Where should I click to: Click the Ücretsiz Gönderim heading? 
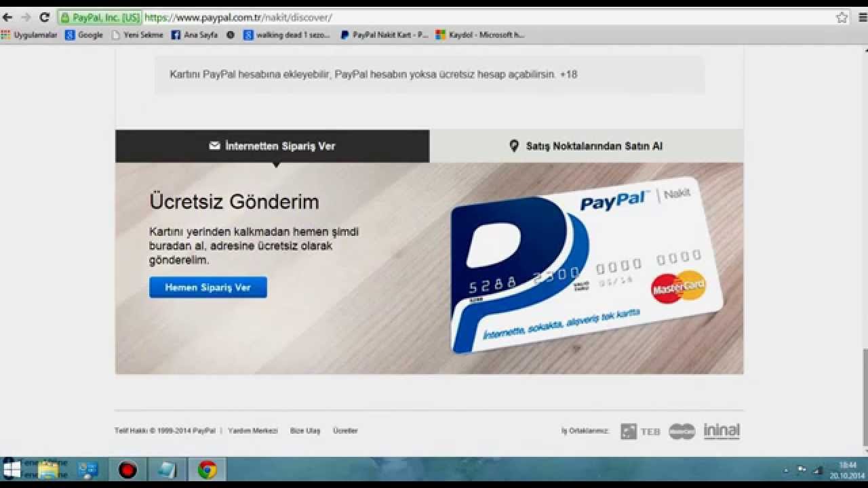click(x=234, y=202)
